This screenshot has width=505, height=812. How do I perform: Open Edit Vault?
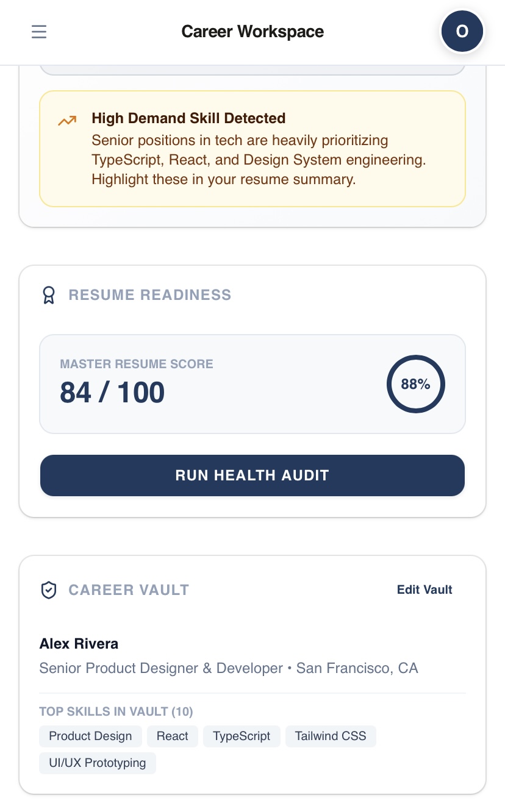424,589
